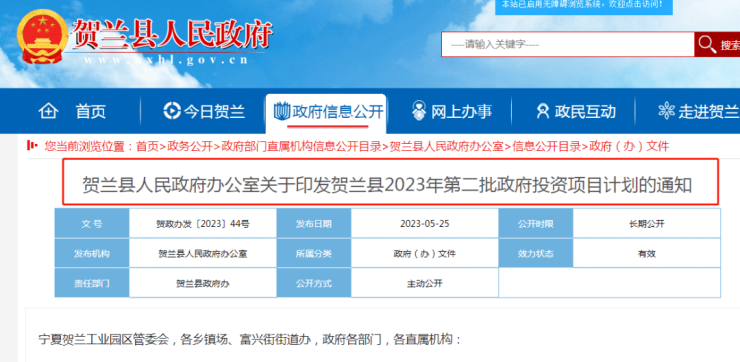
Task: Click the home icon beside 首页
Action: 48,111
